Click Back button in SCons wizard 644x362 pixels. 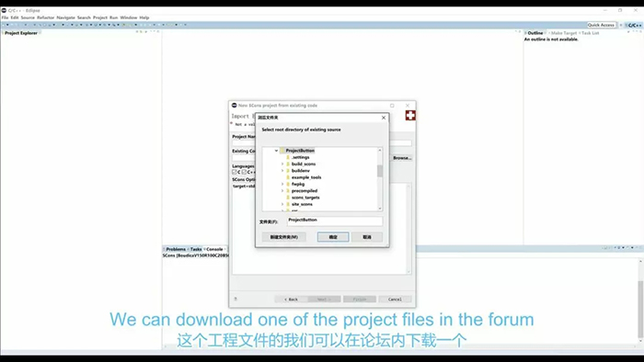291,300
